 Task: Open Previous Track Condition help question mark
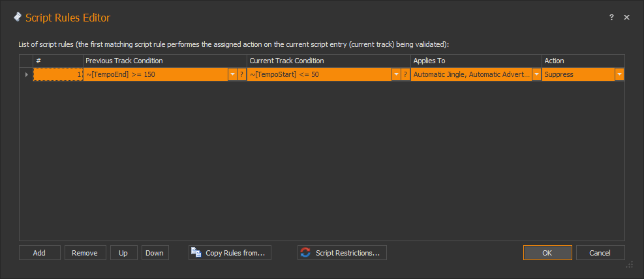coord(241,74)
